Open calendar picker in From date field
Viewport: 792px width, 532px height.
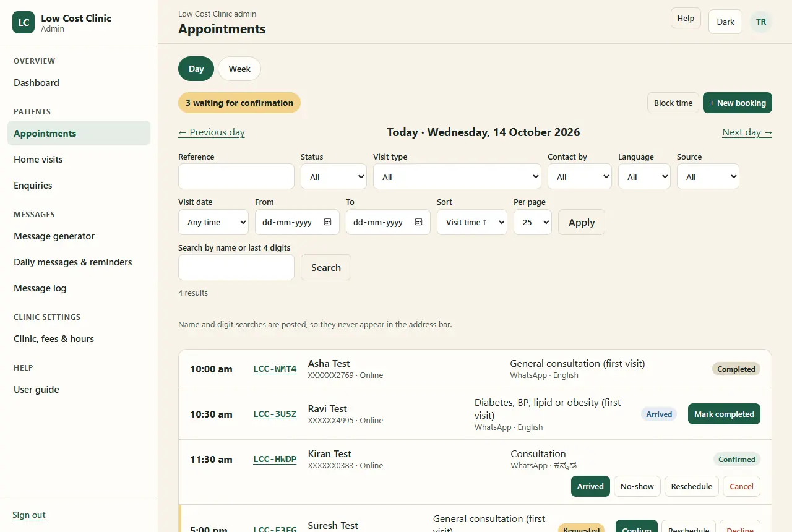click(328, 222)
